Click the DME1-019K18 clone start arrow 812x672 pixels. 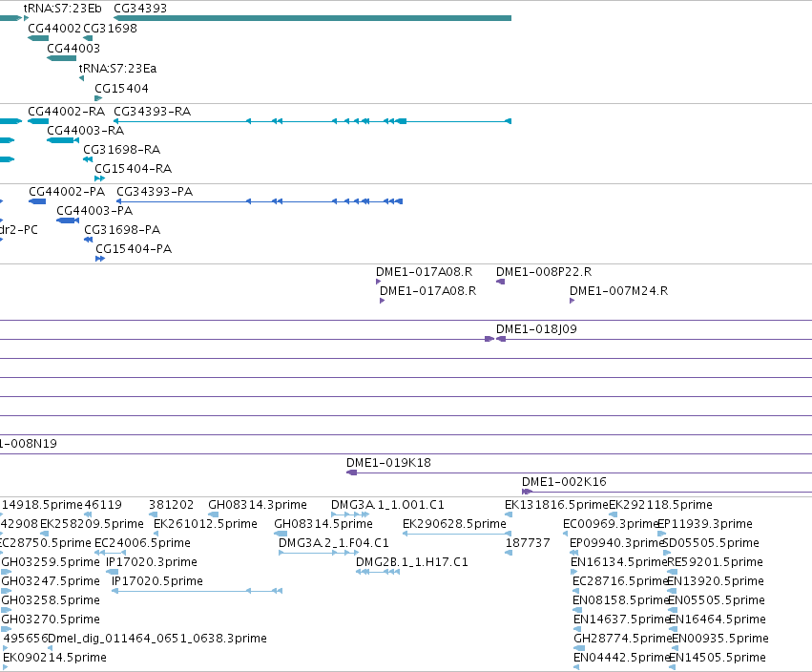(352, 472)
